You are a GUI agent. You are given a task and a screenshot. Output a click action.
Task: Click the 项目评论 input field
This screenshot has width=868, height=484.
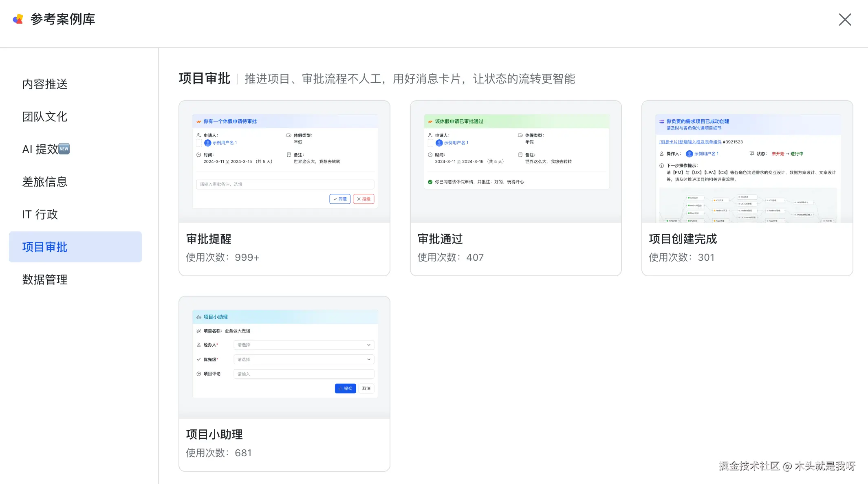[x=304, y=374]
